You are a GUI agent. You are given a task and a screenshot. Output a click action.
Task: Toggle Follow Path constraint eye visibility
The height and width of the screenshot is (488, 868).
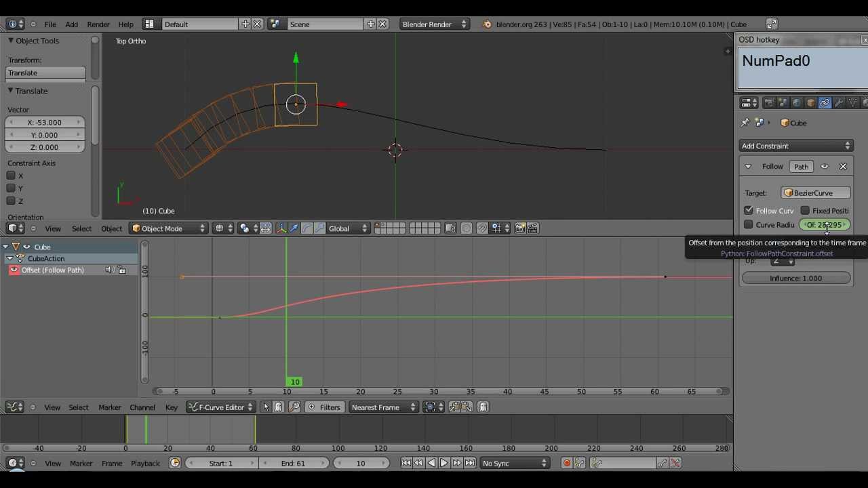click(x=825, y=166)
